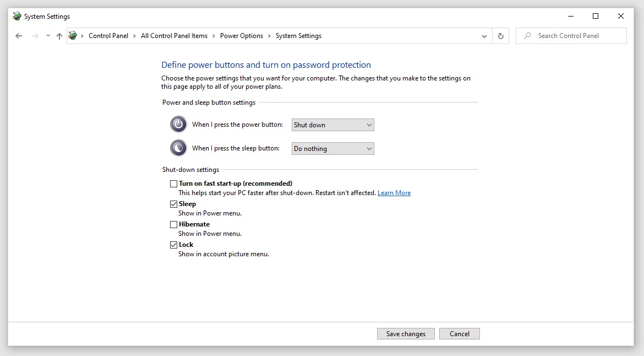The width and height of the screenshot is (644, 356).
Task: Click the Power Options icon in address bar
Action: click(x=73, y=36)
